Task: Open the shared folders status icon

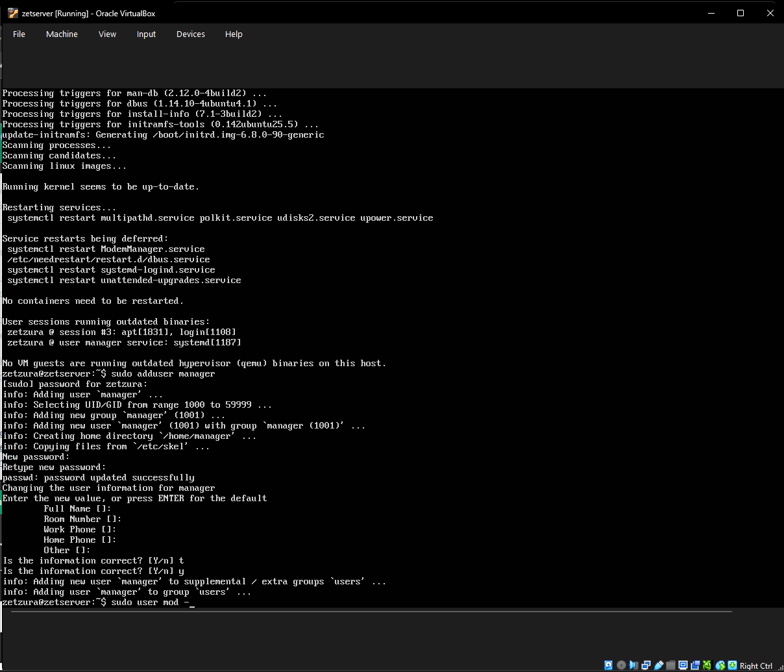Action: (670, 666)
